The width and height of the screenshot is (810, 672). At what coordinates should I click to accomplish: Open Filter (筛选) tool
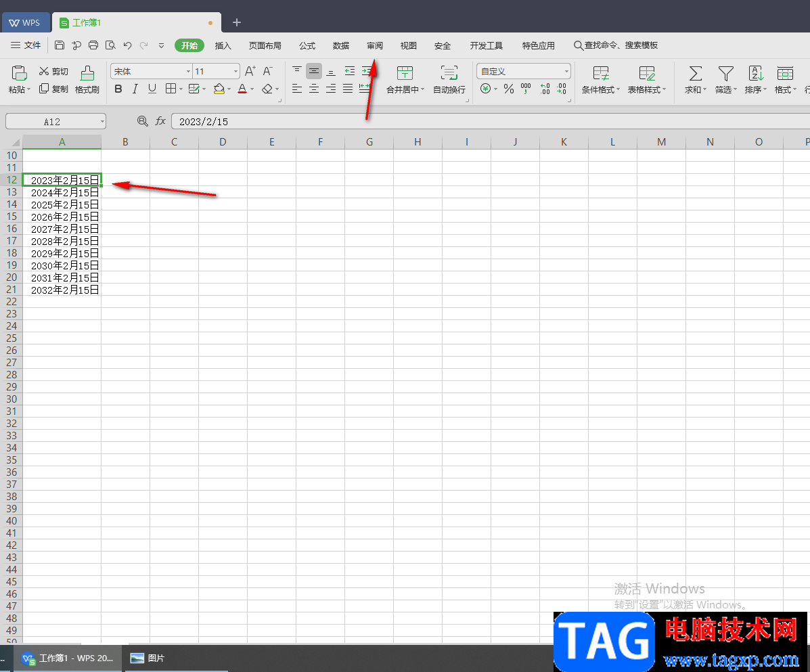[725, 80]
